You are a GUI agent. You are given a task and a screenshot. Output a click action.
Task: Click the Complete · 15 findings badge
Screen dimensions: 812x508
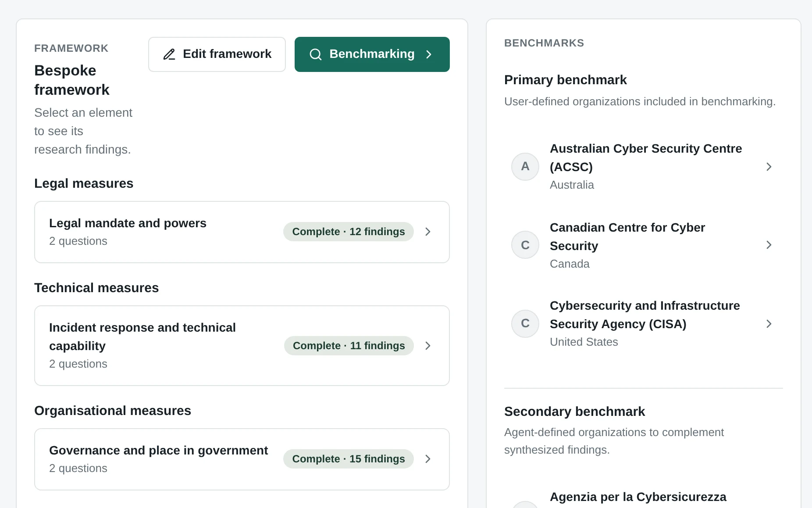tap(349, 459)
